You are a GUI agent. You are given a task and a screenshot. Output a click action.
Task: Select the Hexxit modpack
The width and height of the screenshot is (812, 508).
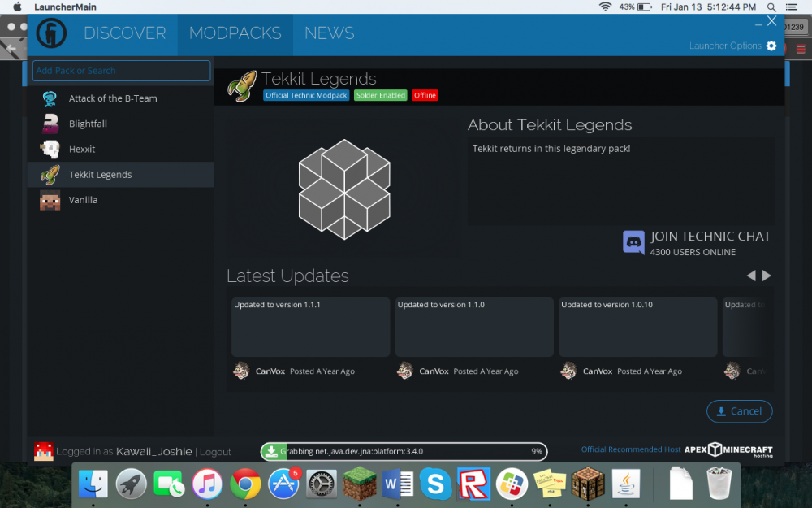(121, 149)
